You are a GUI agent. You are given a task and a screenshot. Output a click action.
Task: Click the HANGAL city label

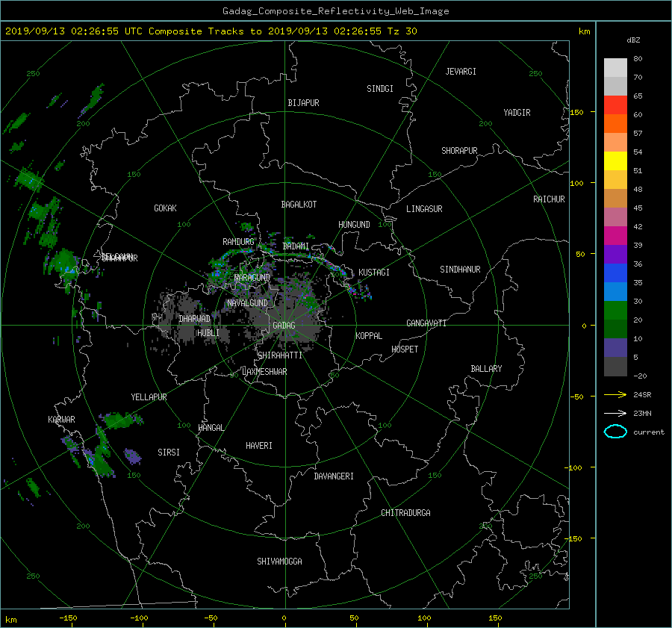[211, 428]
